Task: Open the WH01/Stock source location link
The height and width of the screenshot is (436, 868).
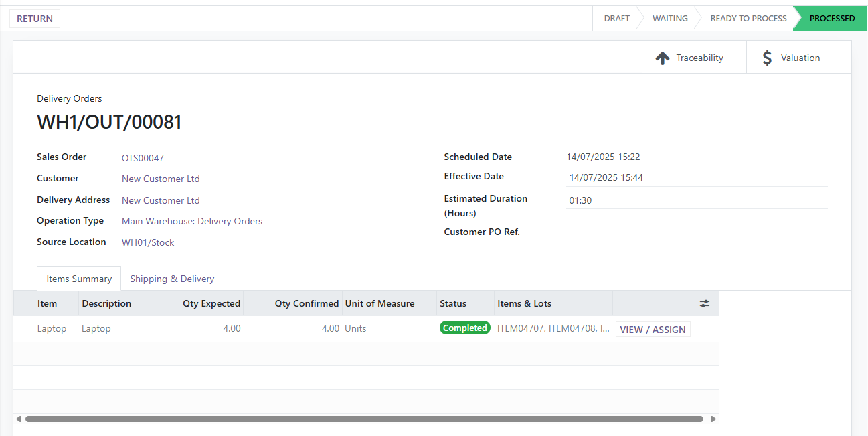Action: [x=148, y=242]
